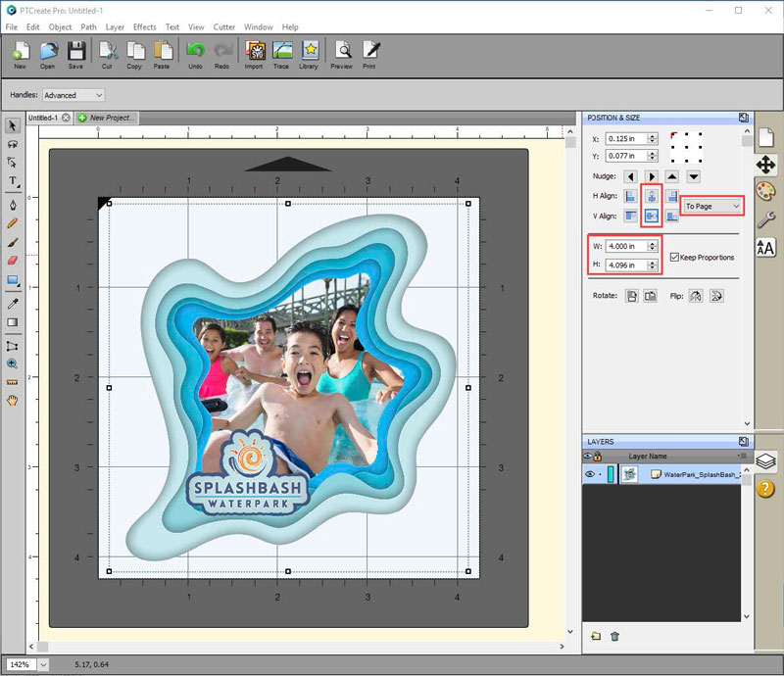The image size is (784, 676).
Task: Add new layer folder icon
Action: pyautogui.click(x=596, y=636)
